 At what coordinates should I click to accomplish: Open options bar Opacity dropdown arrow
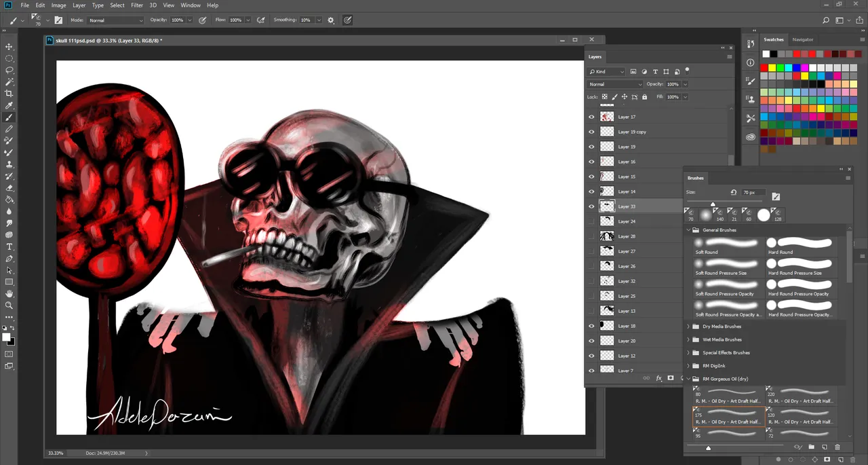pyautogui.click(x=191, y=20)
